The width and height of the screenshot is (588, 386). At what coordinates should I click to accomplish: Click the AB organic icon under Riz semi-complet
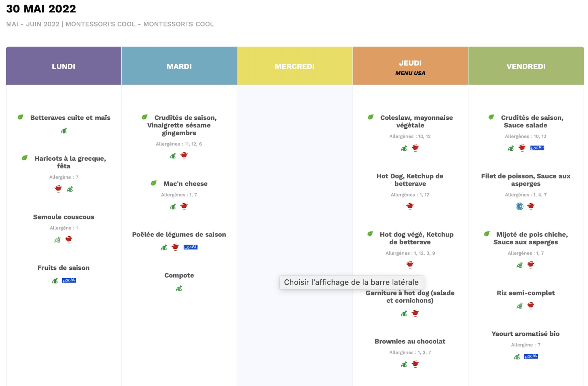(519, 306)
